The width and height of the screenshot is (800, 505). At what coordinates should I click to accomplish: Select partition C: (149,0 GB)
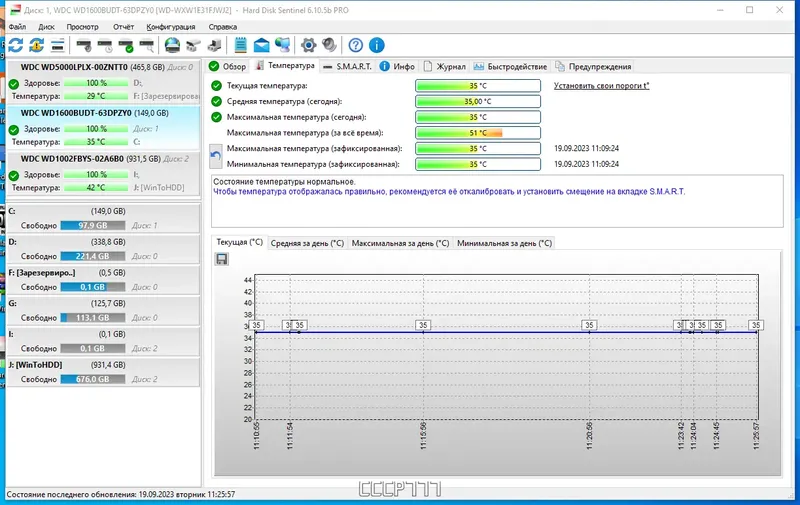tap(103, 218)
